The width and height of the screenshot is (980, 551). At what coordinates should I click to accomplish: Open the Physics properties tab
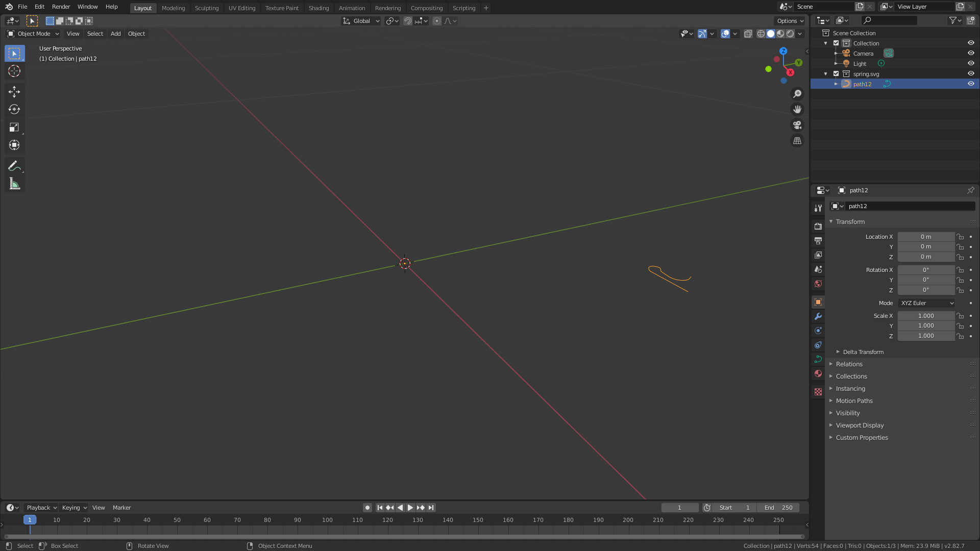pyautogui.click(x=818, y=331)
